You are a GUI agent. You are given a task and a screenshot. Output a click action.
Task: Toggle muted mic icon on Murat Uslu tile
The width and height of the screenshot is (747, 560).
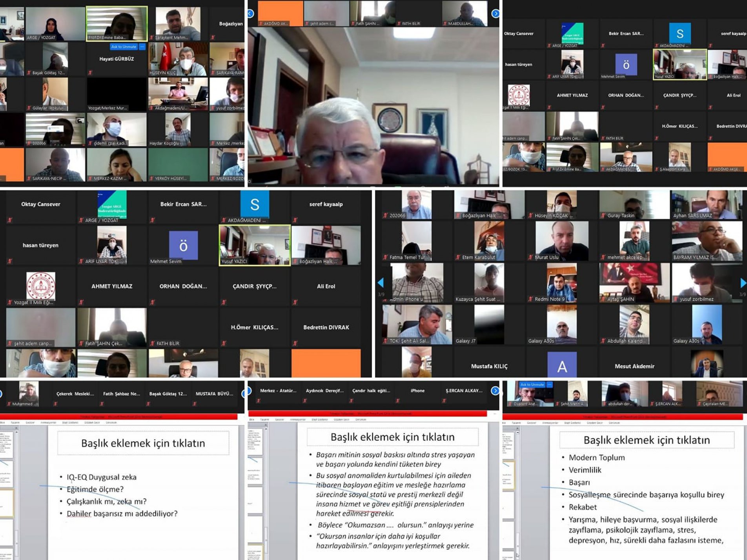[x=530, y=258]
